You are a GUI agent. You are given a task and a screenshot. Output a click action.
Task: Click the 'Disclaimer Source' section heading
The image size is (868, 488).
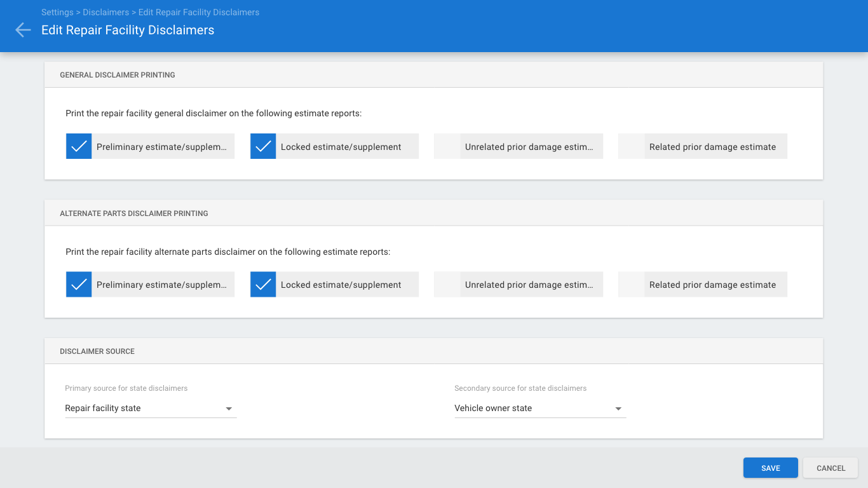(97, 351)
